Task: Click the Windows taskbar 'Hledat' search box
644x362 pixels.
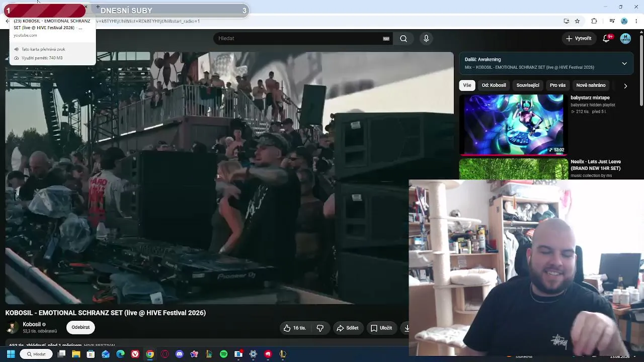Action: pos(36,354)
